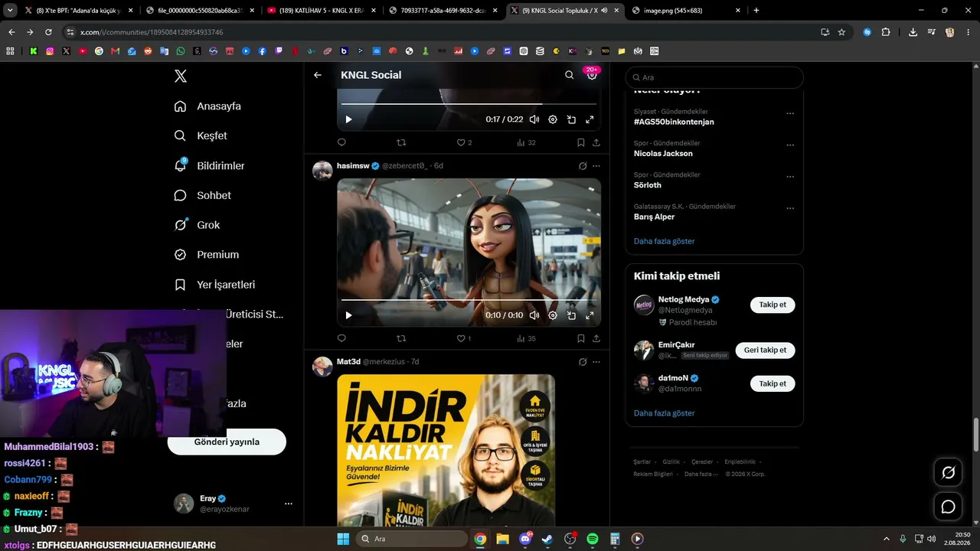Seek in the 0:17 video progress bar

(469, 103)
